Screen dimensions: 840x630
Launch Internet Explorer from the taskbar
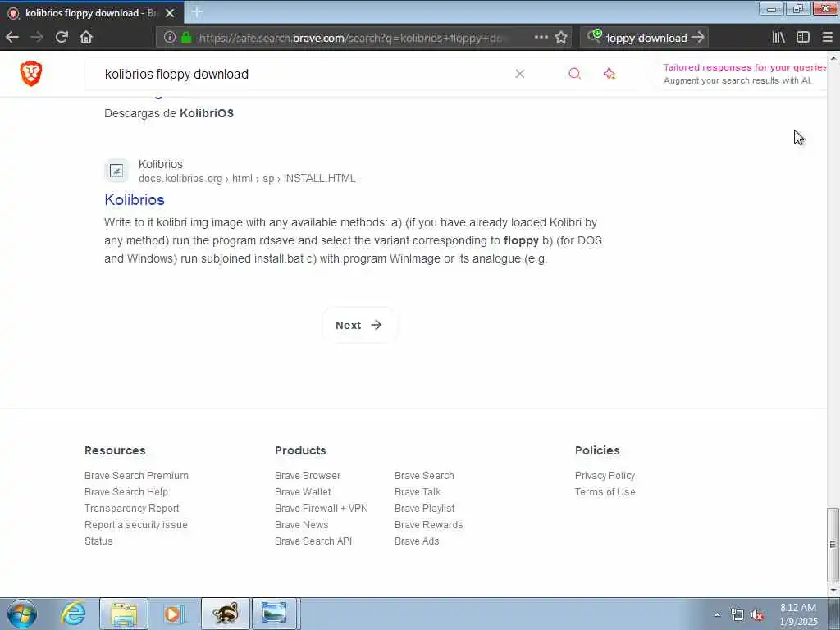point(73,614)
